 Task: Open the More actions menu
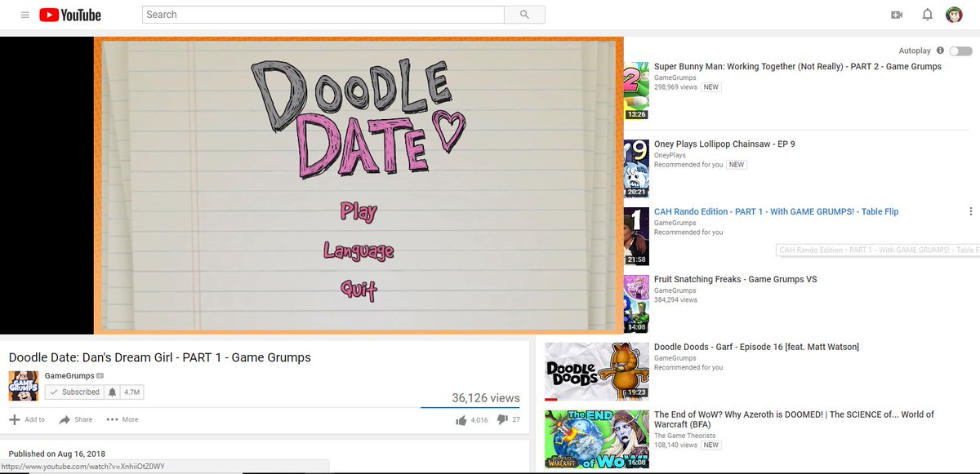[x=122, y=419]
